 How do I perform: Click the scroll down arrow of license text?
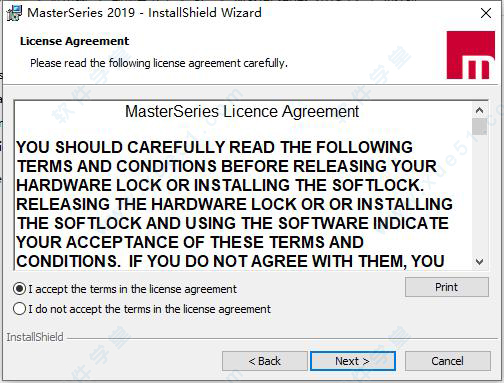(479, 261)
